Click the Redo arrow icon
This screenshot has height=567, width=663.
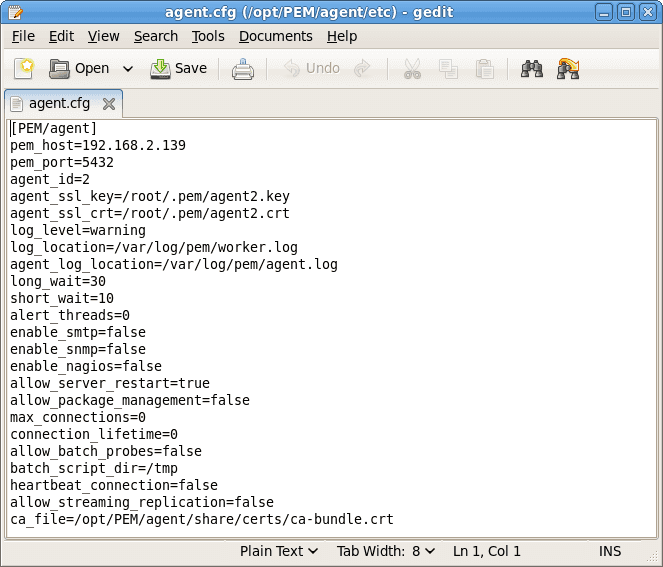(362, 69)
